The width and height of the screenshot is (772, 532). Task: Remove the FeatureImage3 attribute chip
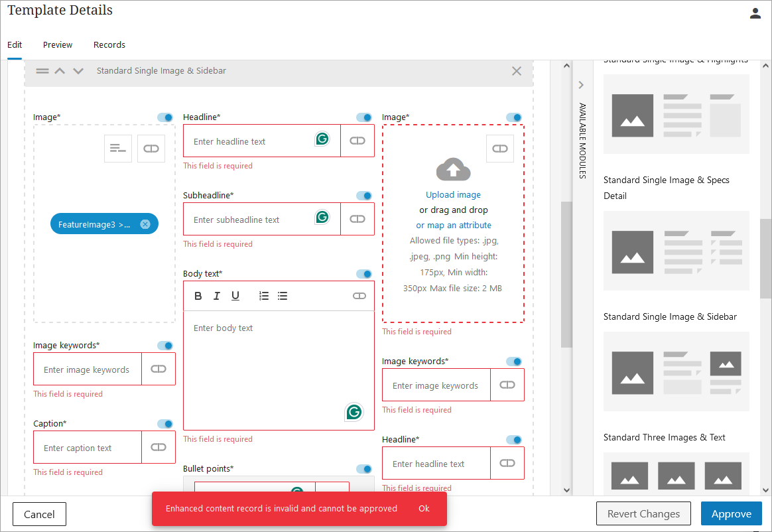[145, 224]
